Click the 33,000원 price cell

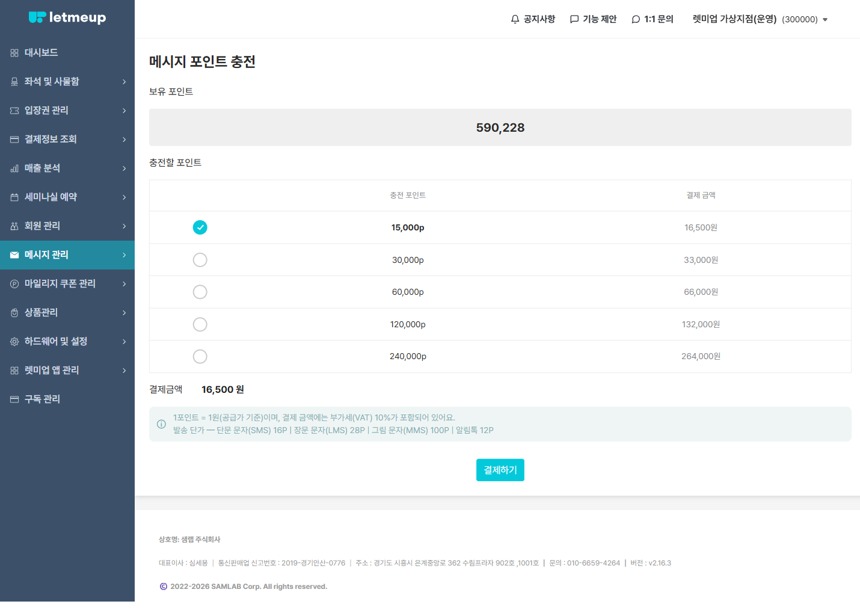click(701, 260)
